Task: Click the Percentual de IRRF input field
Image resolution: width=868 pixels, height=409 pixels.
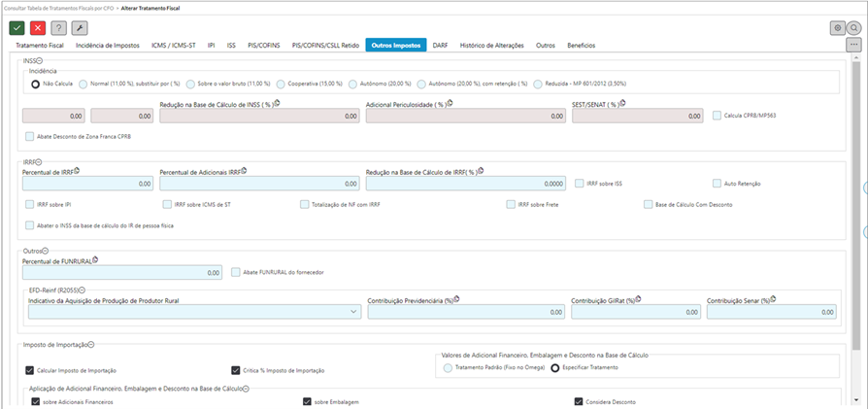Action: pos(87,183)
